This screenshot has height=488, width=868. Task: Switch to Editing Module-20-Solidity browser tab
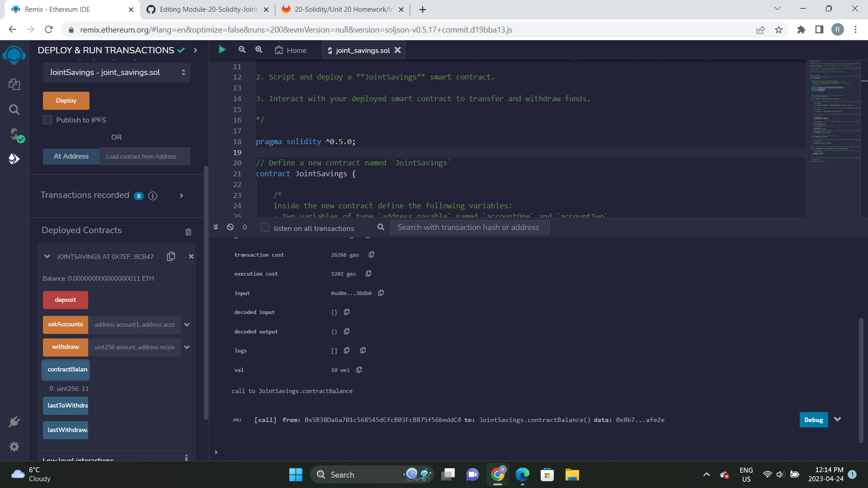point(208,9)
